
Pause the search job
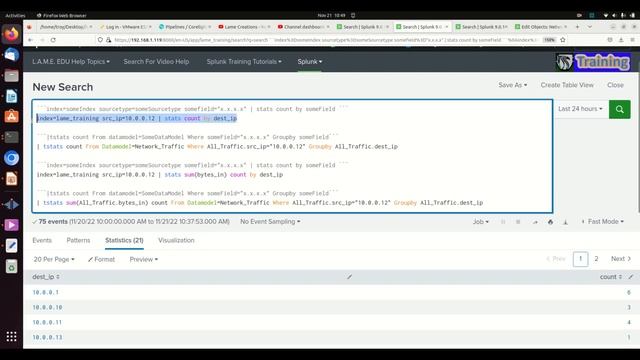[x=503, y=222]
